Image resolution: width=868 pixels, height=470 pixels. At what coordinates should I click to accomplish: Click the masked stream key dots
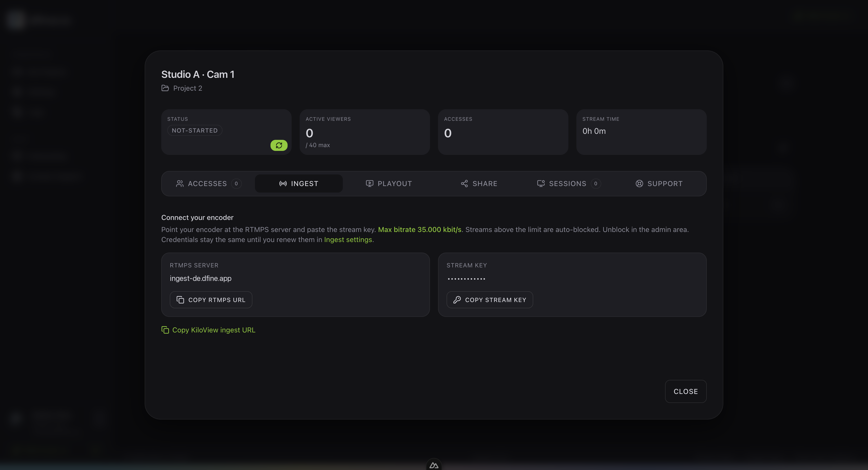(466, 279)
